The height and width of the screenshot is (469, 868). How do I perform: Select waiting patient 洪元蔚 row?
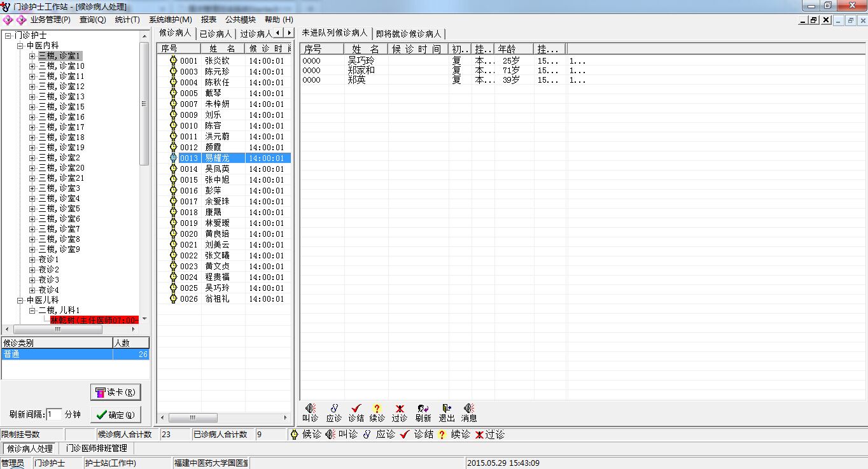pos(224,136)
